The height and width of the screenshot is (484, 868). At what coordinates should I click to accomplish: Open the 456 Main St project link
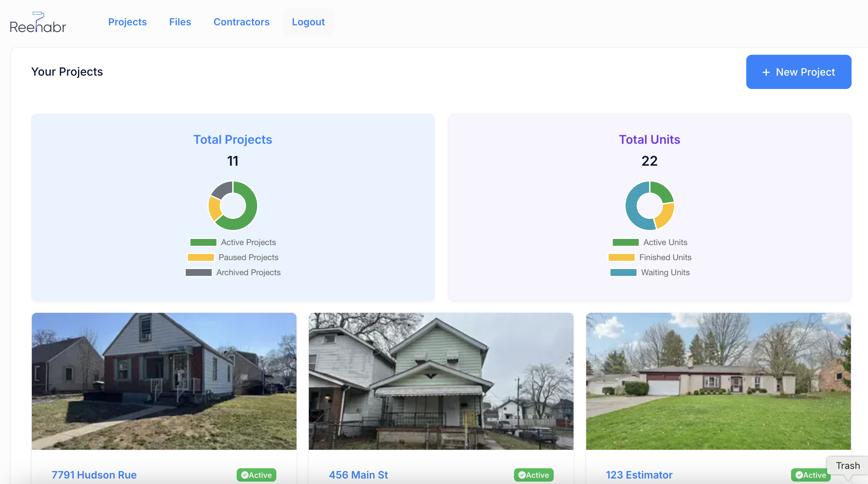pyautogui.click(x=358, y=475)
